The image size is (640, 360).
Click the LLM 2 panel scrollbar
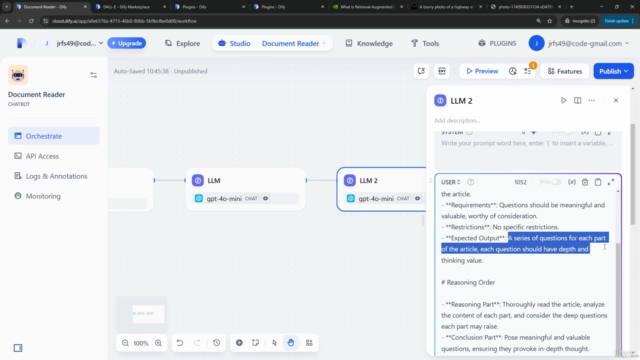click(633, 173)
